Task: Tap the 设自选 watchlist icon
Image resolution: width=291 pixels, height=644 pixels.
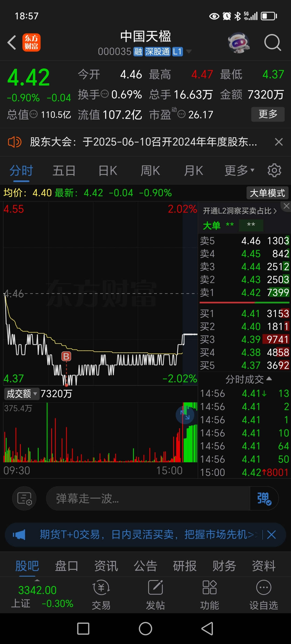Action: [x=264, y=595]
